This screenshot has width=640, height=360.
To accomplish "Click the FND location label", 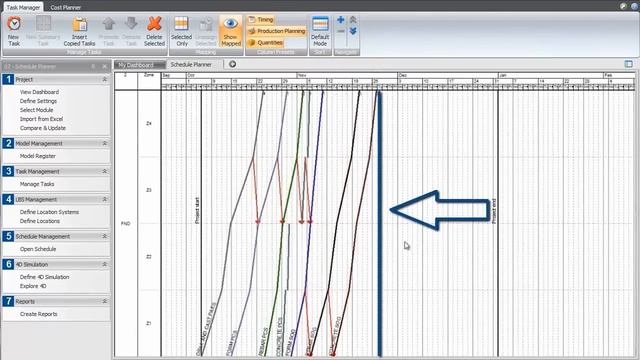I will [125, 224].
